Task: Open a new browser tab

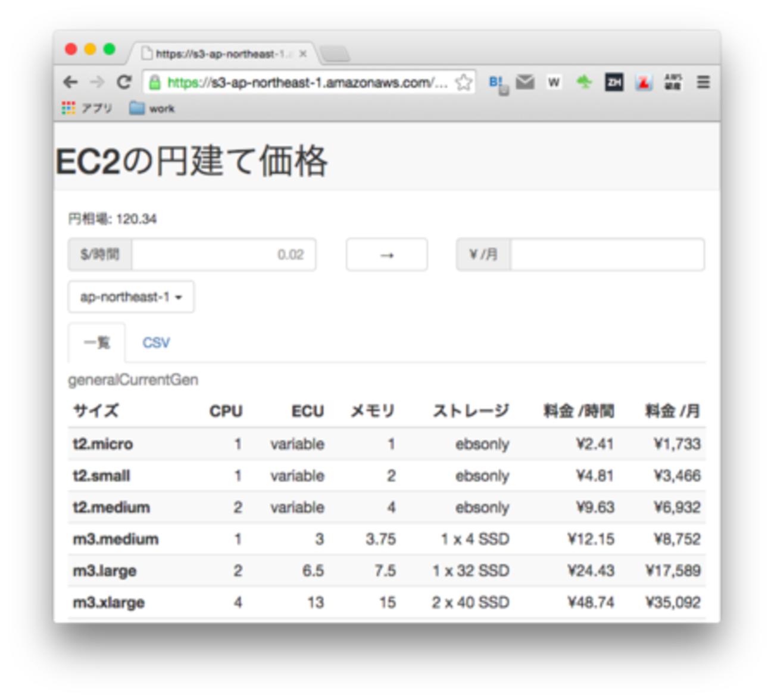Action: (335, 55)
